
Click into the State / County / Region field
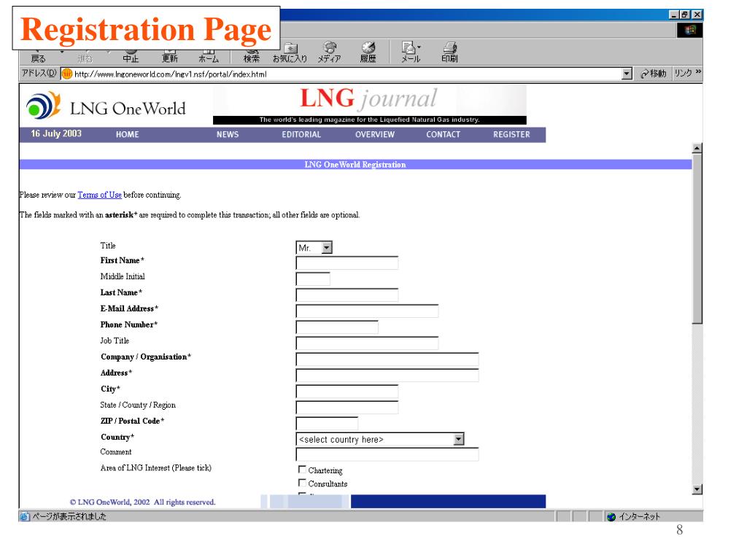[x=347, y=407]
